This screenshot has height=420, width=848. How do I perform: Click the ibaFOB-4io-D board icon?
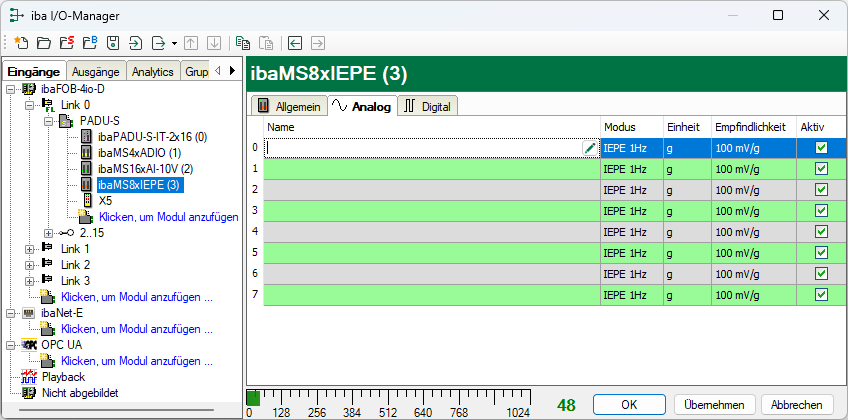(x=29, y=89)
